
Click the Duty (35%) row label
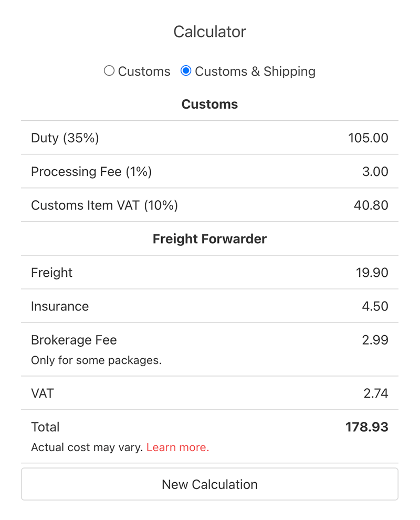coord(65,138)
